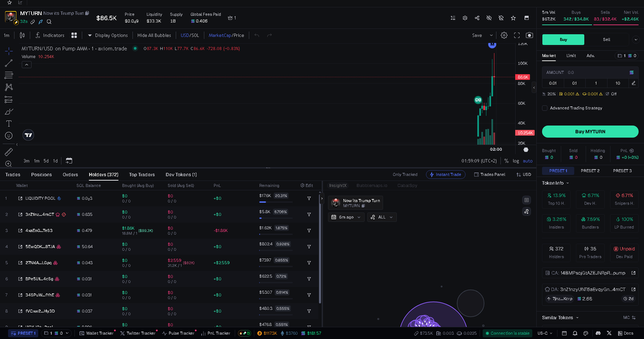Copy the contract address CA row
644x339 pixels.
590,273
